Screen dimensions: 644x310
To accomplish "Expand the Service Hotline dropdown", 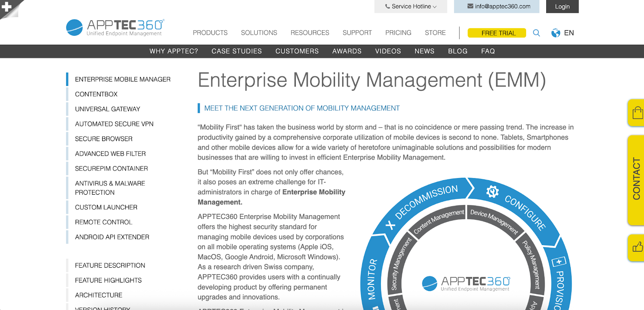I will [x=411, y=6].
